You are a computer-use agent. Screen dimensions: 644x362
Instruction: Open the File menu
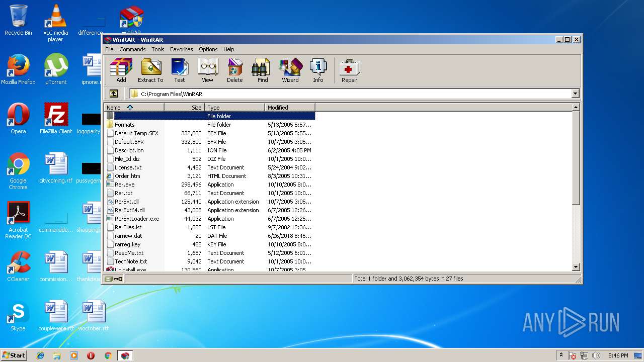[109, 49]
